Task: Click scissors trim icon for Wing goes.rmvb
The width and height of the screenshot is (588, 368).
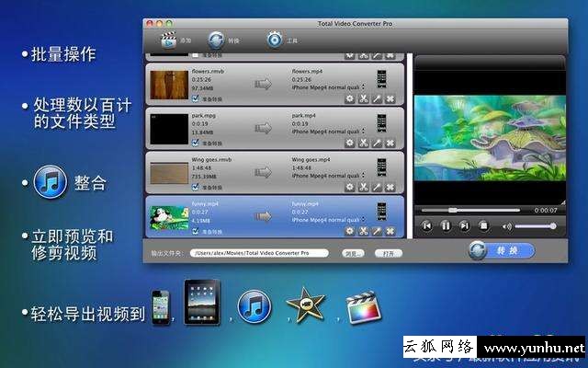Action: [363, 187]
